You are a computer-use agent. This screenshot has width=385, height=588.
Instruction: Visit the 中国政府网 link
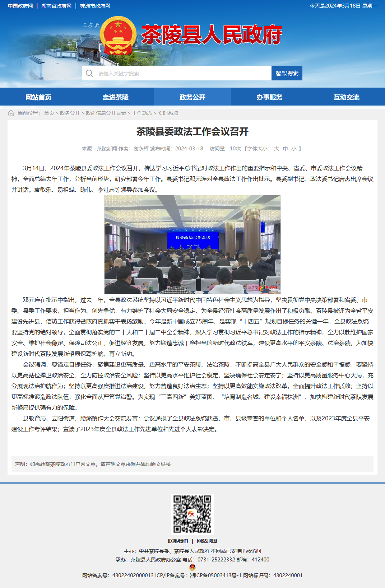coord(20,6)
